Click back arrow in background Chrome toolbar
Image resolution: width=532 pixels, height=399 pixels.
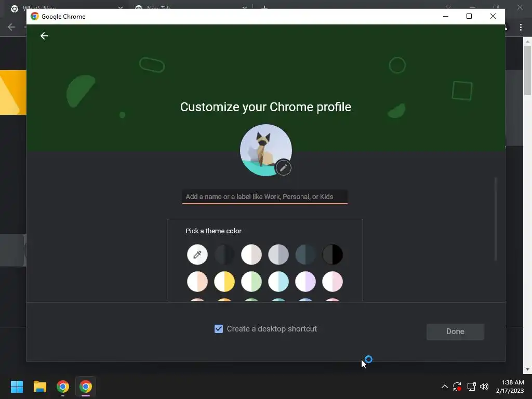coord(11,27)
